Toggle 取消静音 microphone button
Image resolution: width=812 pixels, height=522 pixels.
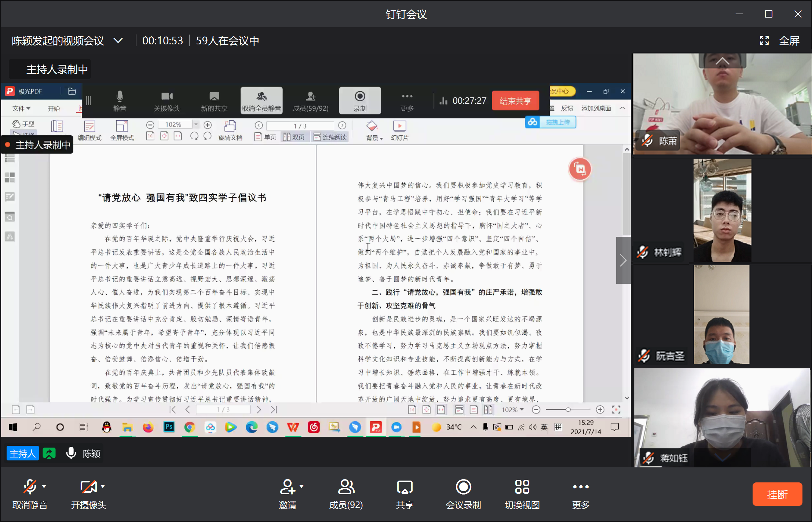coord(30,487)
